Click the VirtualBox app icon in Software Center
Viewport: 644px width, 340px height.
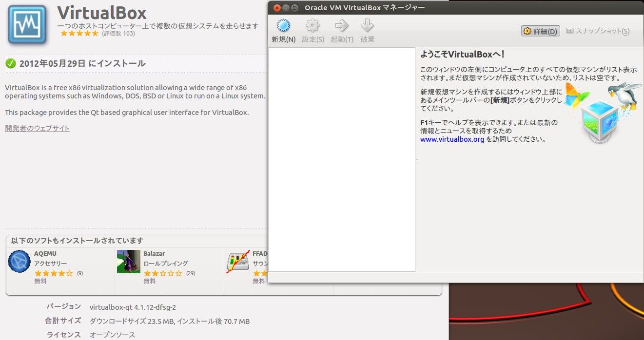27,24
